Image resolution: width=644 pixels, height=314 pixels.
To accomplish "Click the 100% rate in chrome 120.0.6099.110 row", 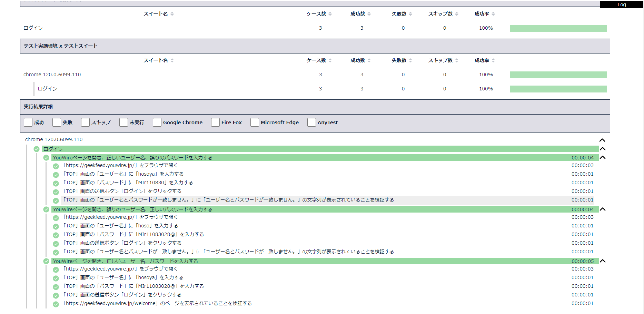I will (486, 75).
